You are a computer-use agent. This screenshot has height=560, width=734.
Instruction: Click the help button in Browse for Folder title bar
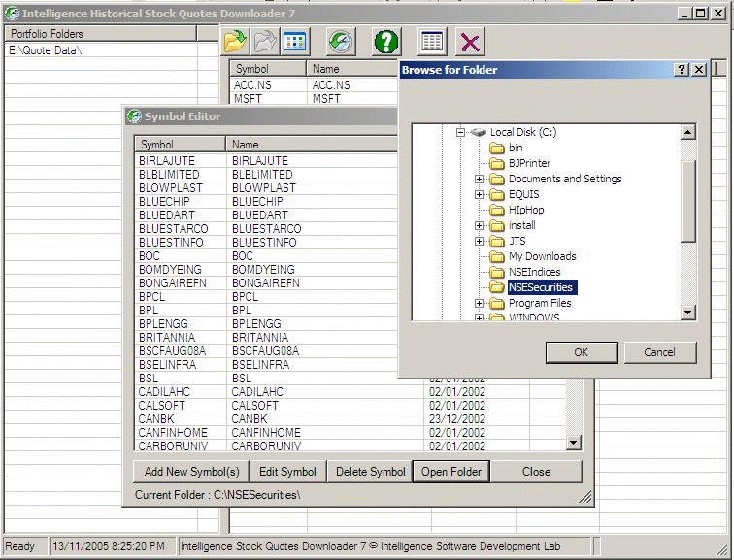click(682, 70)
